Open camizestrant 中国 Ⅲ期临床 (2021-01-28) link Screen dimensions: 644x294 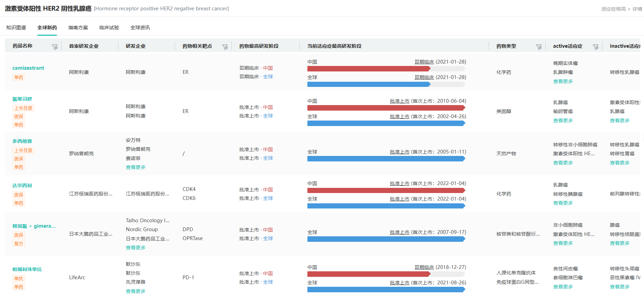(x=424, y=62)
